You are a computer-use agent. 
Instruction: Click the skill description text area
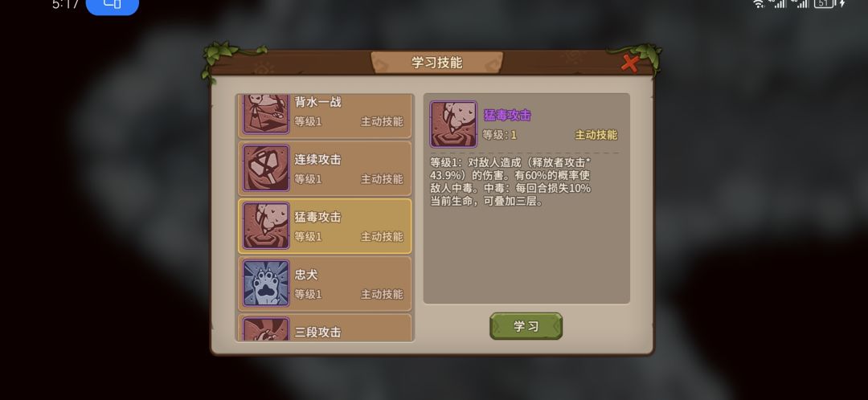click(x=510, y=182)
